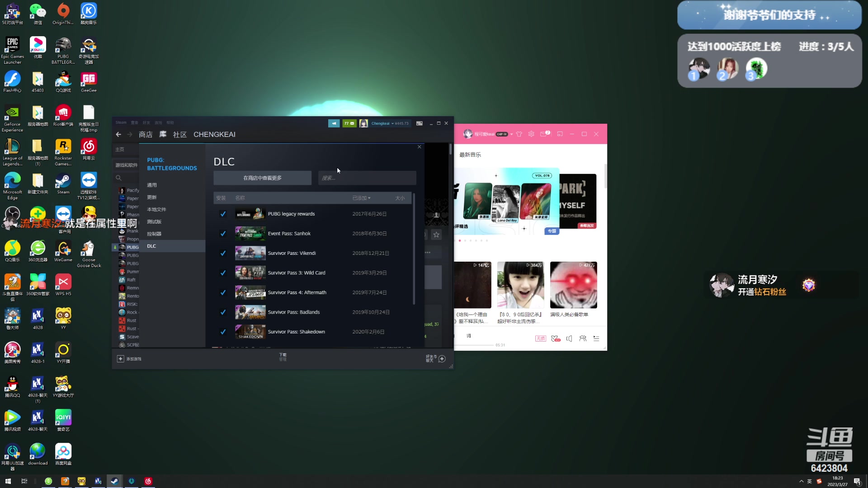Open the Steam inbox envelope showing 77
Viewport: 868px width, 488px height.
click(x=349, y=123)
